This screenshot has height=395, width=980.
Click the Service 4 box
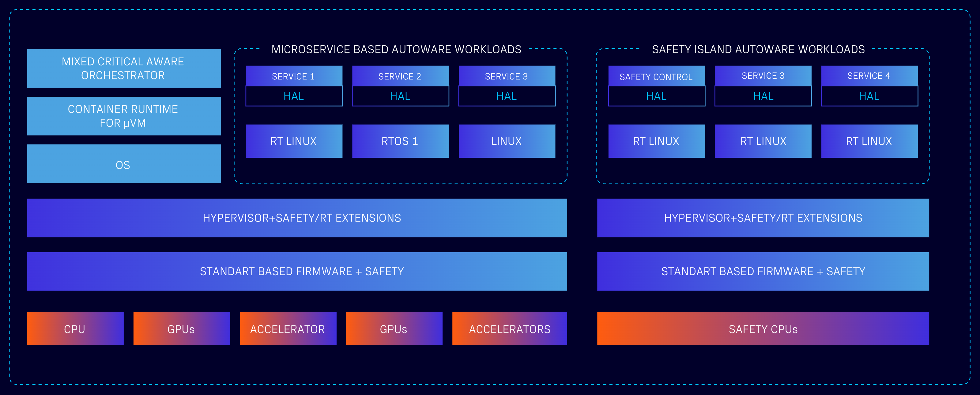point(869,76)
